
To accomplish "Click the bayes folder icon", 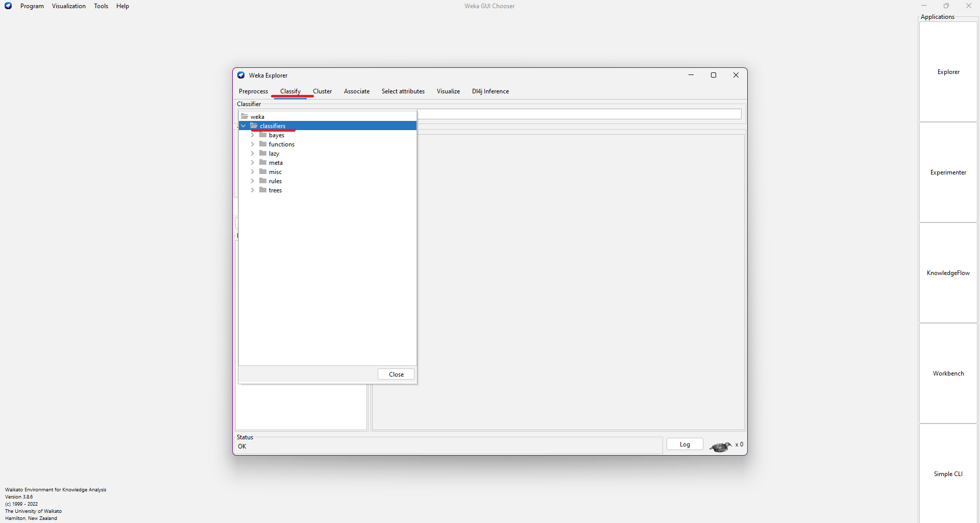I will coord(263,135).
